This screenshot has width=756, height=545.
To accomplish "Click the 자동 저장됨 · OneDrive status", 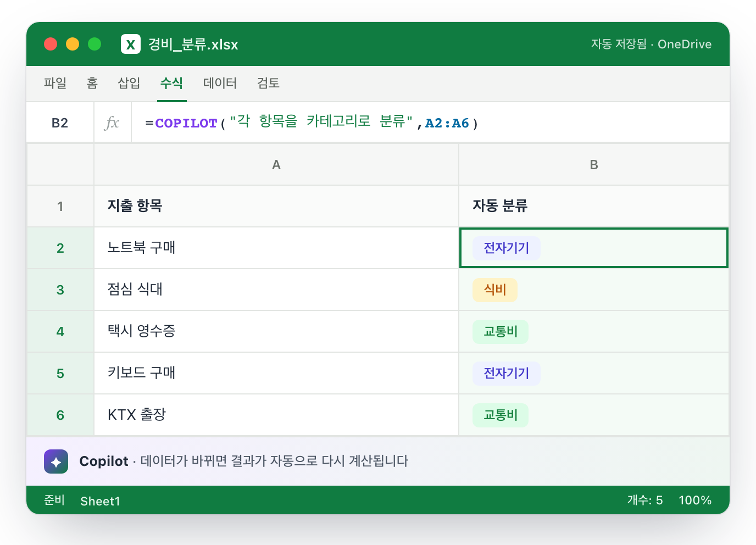I will [x=651, y=44].
